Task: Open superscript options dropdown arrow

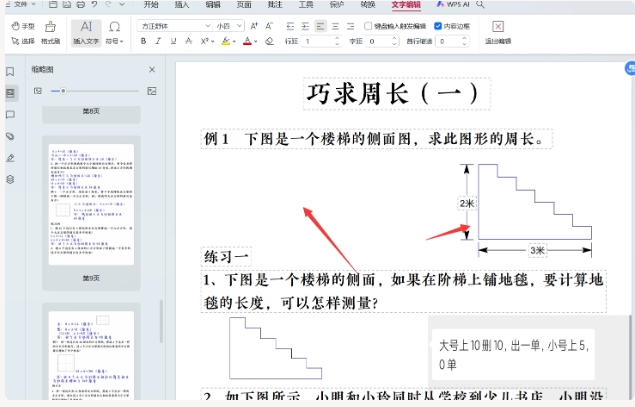Action: tap(212, 41)
